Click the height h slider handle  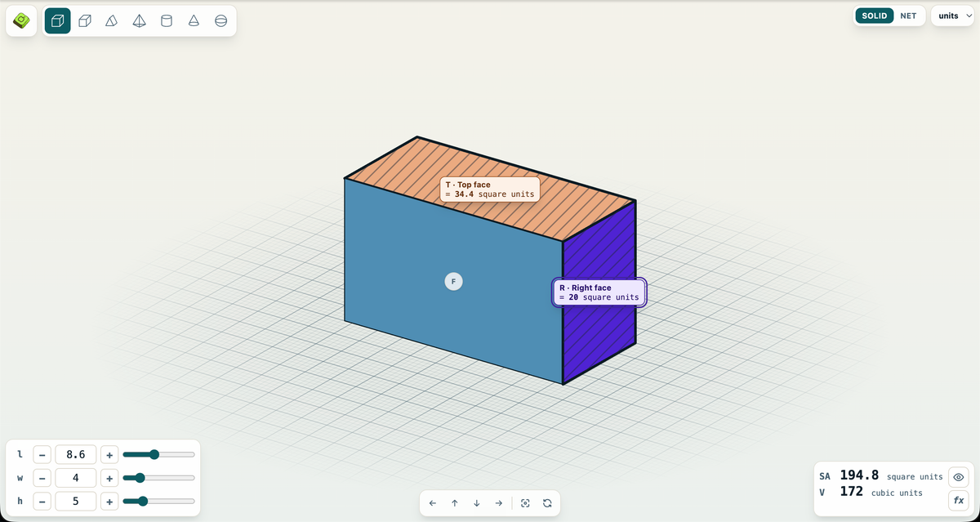pos(143,502)
